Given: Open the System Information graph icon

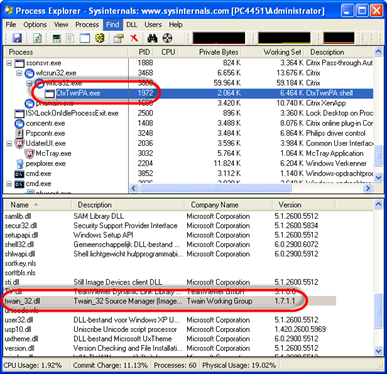Looking at the screenshot, I should (x=57, y=38).
